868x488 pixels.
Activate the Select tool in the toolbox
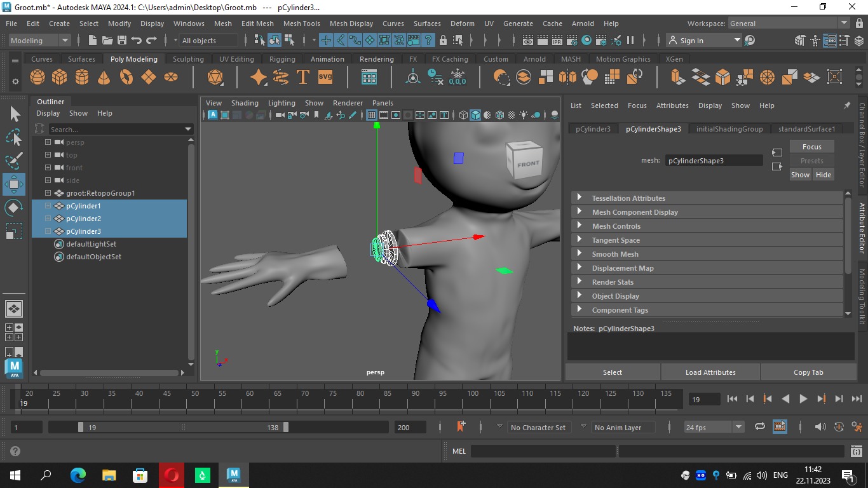coord(14,114)
